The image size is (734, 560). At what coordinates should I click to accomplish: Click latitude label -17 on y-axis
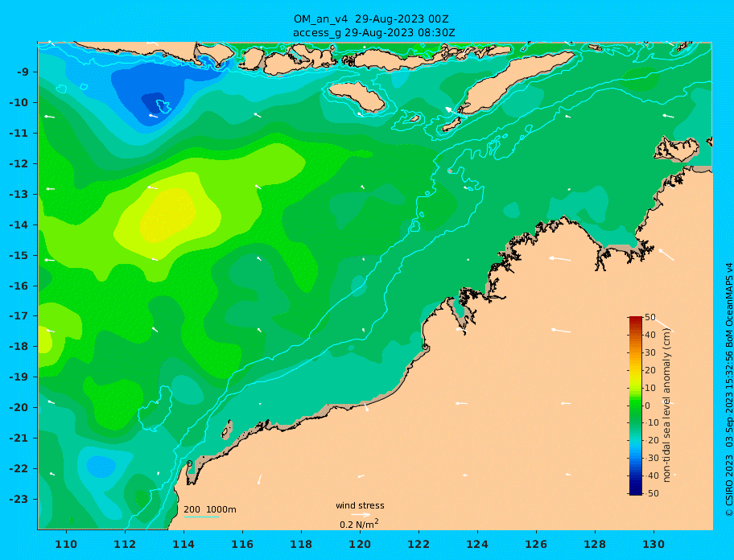pos(19,315)
